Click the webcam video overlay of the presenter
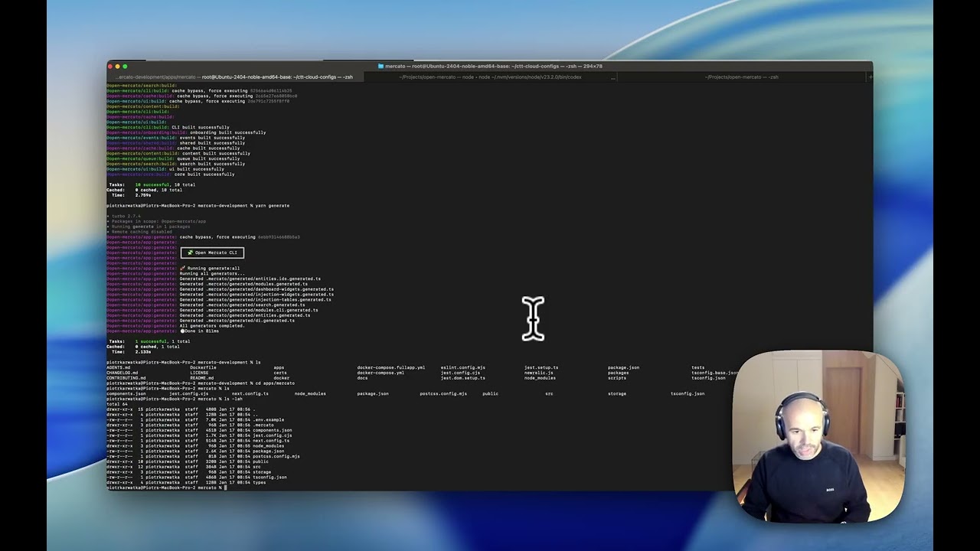 pos(818,437)
